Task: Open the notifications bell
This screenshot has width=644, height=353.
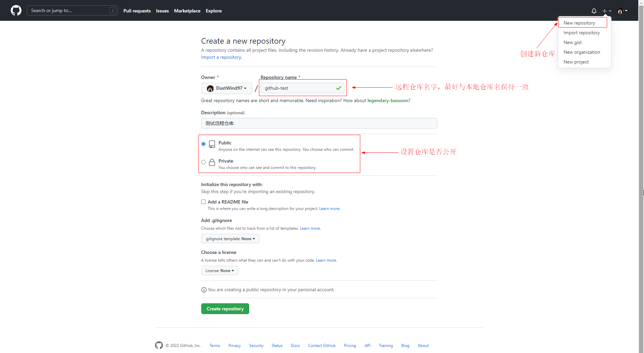Action: [x=594, y=11]
